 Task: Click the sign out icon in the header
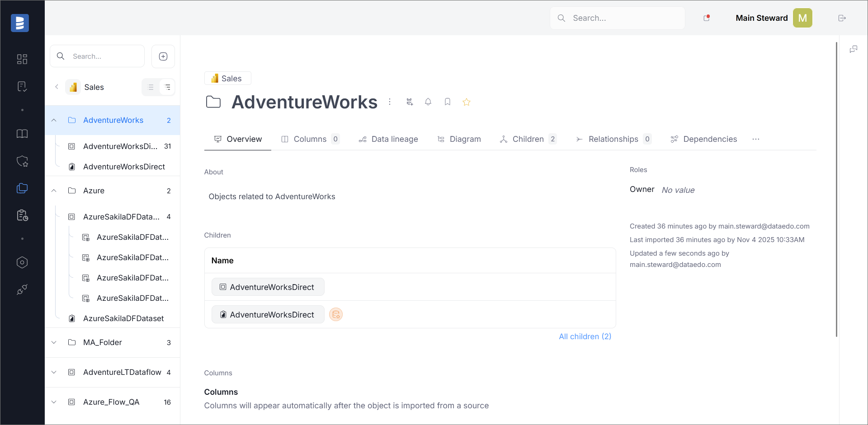coord(842,18)
